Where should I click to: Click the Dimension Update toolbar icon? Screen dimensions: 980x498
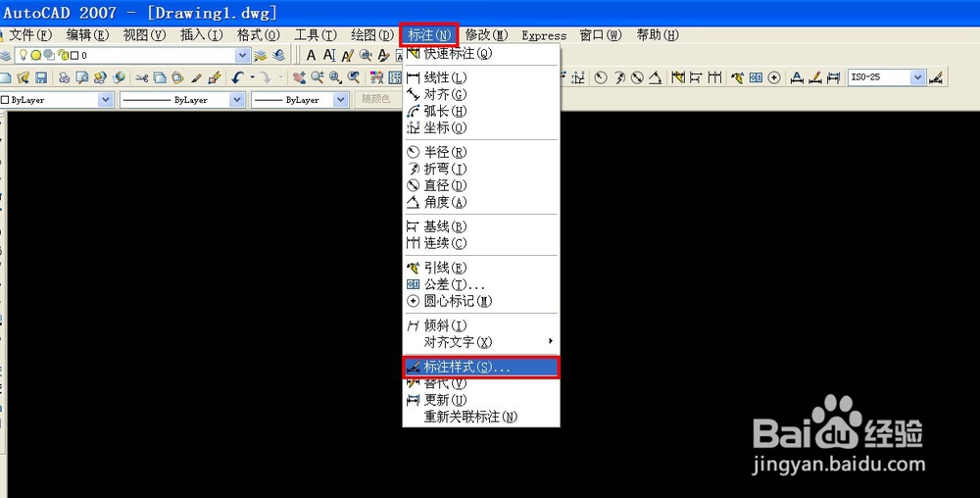[x=833, y=77]
